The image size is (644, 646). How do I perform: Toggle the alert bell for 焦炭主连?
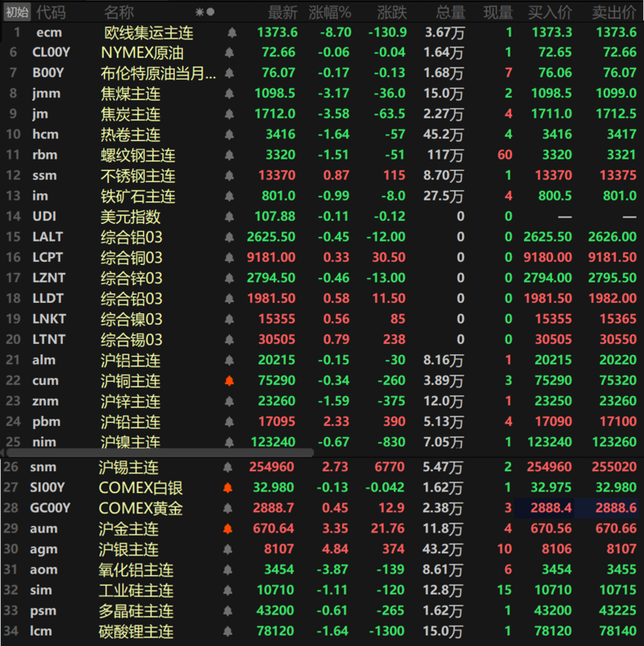pos(229,114)
